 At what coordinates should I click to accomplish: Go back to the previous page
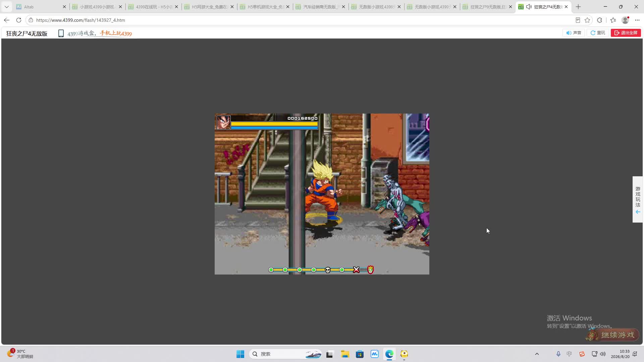pyautogui.click(x=7, y=20)
